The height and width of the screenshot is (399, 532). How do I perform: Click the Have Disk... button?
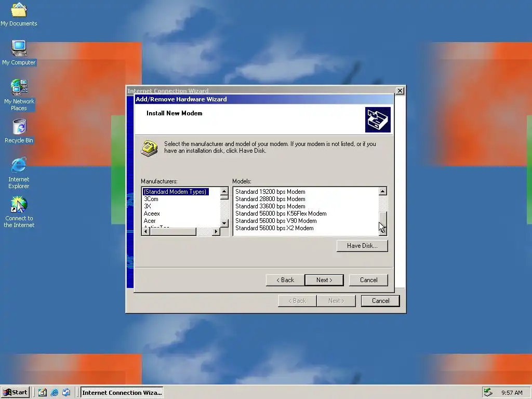(x=362, y=246)
